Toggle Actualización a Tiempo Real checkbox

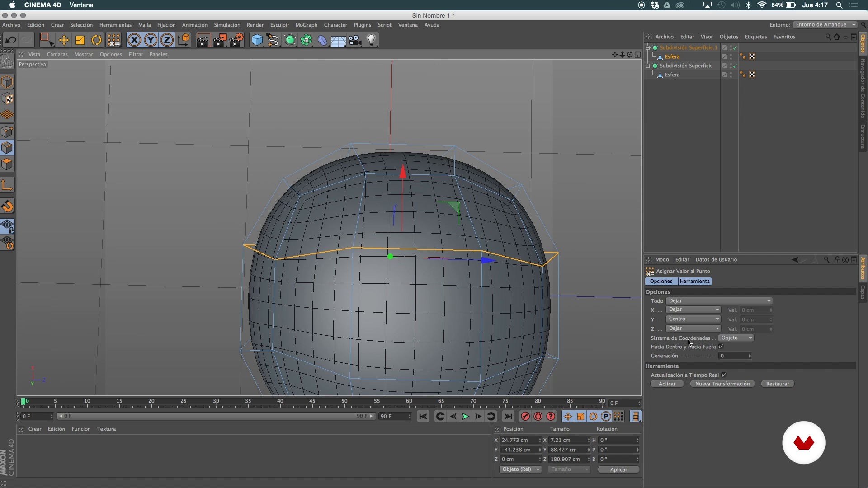pos(724,375)
